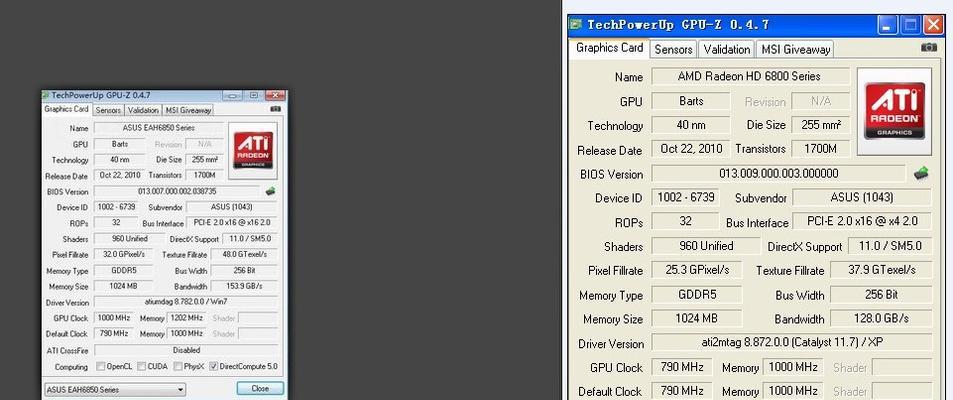This screenshot has height=400, width=953.
Task: Click ATI Radeon logo in large GPU-Z window
Action: coord(894,111)
